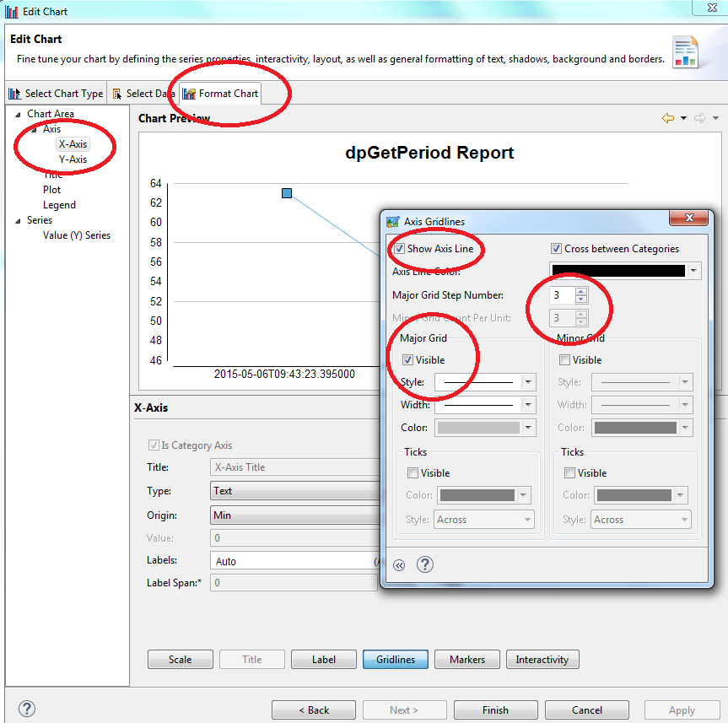Increase Major Grid Step Number with up arrow
Screen dimensions: 728x723
point(580,291)
